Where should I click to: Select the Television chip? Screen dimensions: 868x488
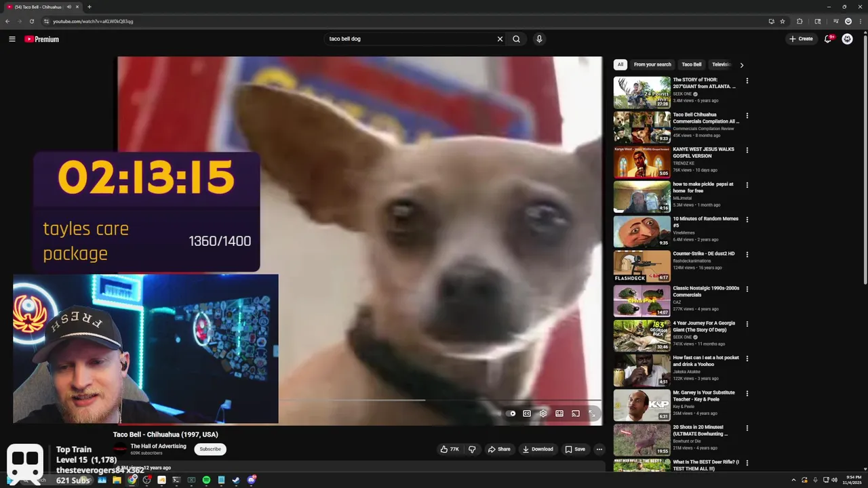(x=722, y=65)
